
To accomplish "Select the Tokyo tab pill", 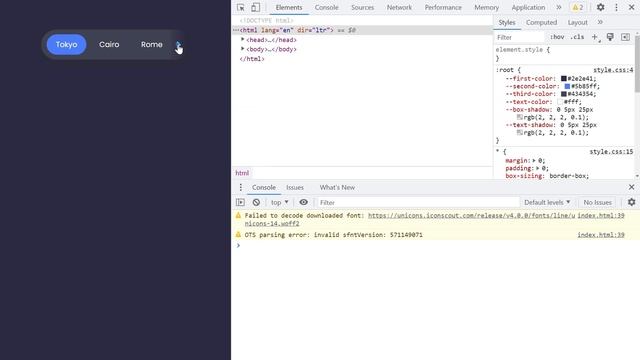I will click(67, 44).
